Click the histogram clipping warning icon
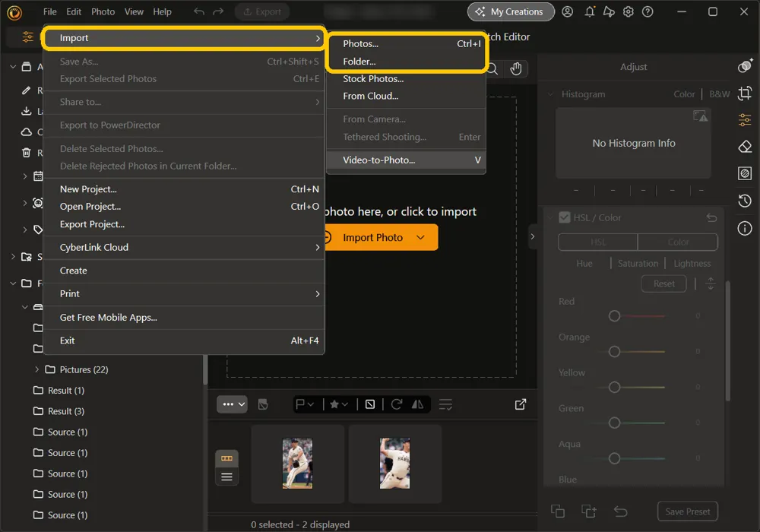This screenshot has height=532, width=760. [700, 116]
